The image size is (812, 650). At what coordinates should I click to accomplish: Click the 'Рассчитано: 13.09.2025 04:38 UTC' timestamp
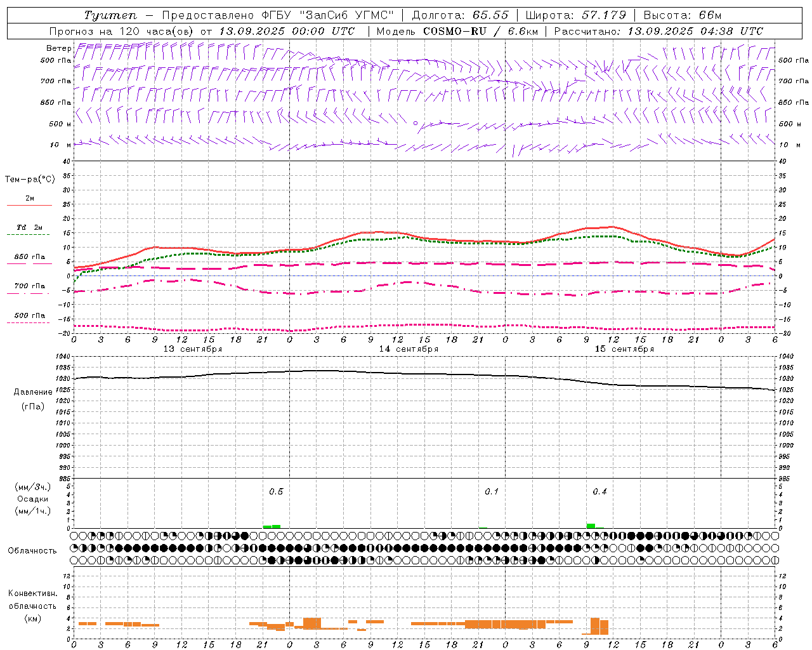tap(658, 31)
